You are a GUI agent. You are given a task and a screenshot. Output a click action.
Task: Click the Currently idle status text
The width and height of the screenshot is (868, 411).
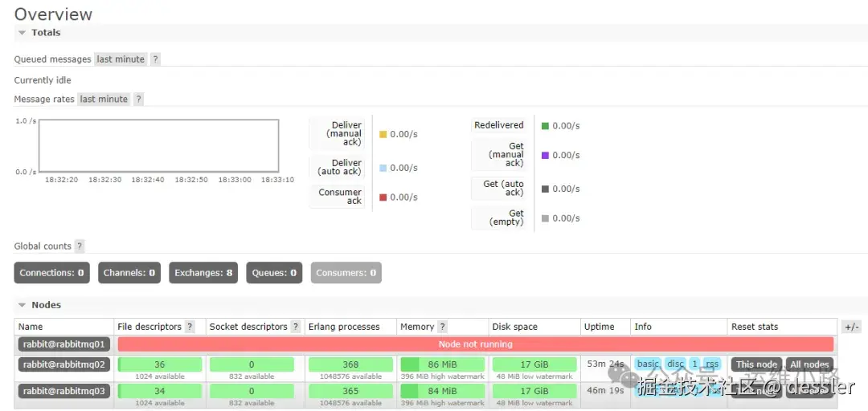click(x=43, y=80)
